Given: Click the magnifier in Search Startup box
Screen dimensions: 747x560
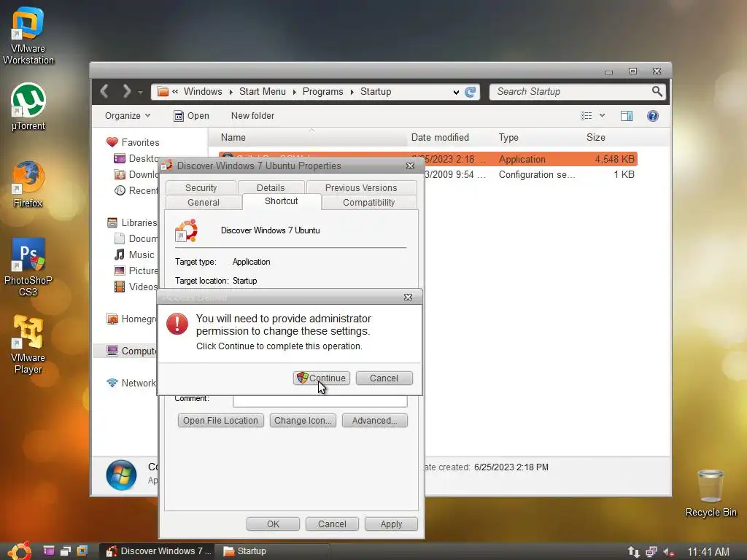Looking at the screenshot, I should [657, 91].
